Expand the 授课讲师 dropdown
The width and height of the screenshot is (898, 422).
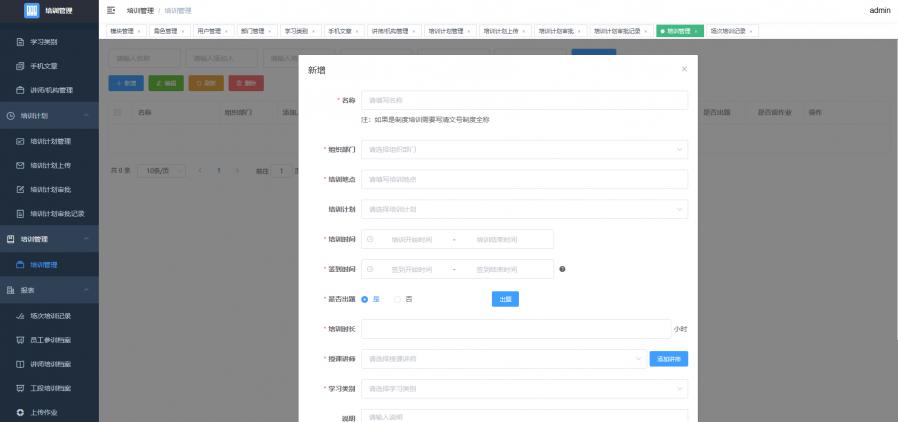504,358
